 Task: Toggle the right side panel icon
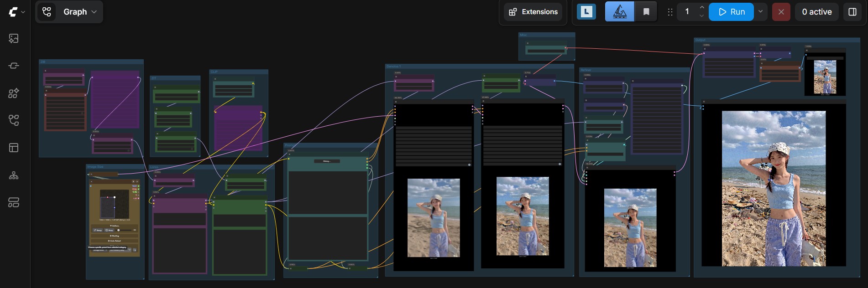[852, 12]
